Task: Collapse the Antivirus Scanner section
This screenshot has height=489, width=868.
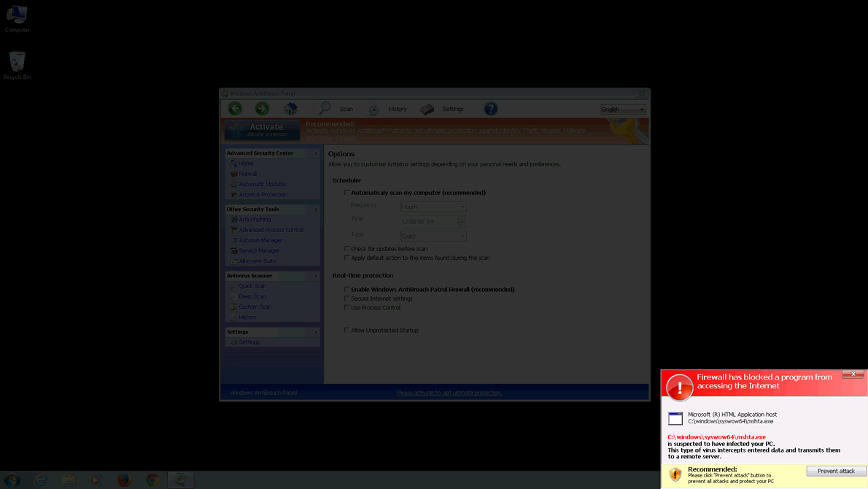Action: click(316, 276)
